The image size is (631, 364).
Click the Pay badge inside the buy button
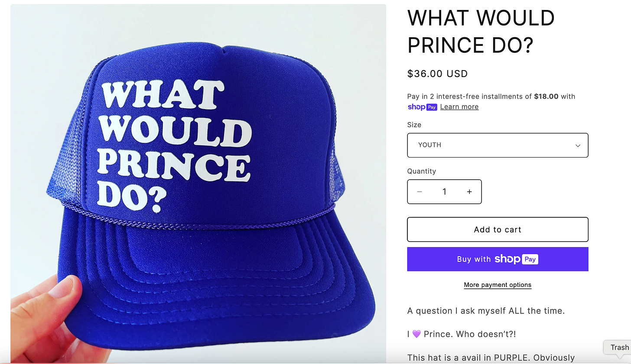pyautogui.click(x=530, y=259)
